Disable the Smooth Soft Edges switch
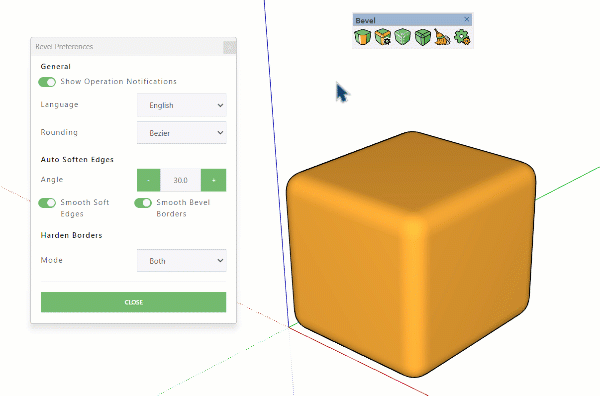Image resolution: width=600 pixels, height=396 pixels. coord(47,203)
